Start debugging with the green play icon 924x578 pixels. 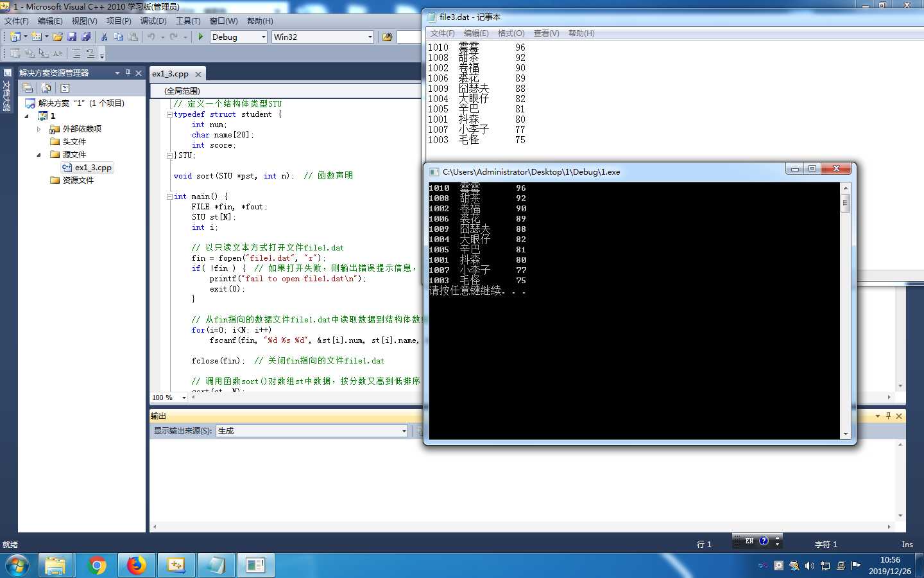click(x=201, y=37)
